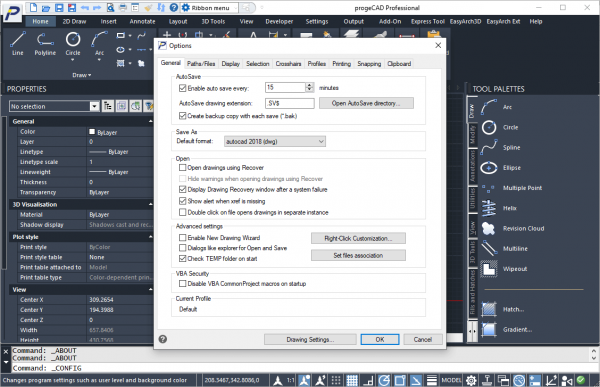Click the settings gear icon in status bar
600x387 pixels.
[471, 380]
